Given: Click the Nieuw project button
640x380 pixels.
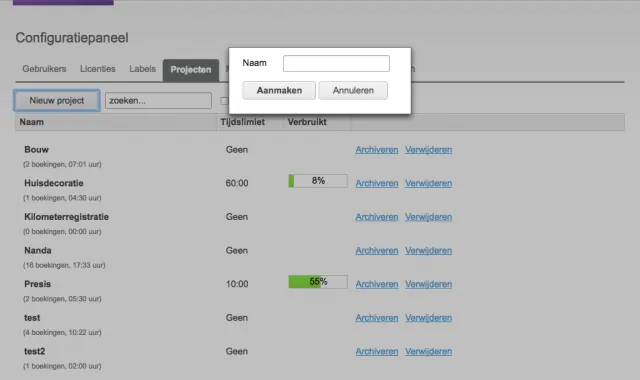Looking at the screenshot, I should pos(57,101).
